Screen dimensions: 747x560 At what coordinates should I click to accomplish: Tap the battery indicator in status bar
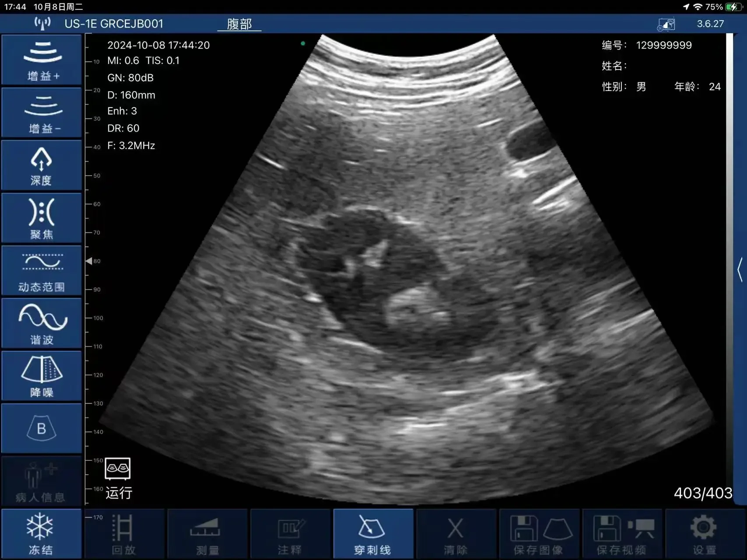point(733,7)
